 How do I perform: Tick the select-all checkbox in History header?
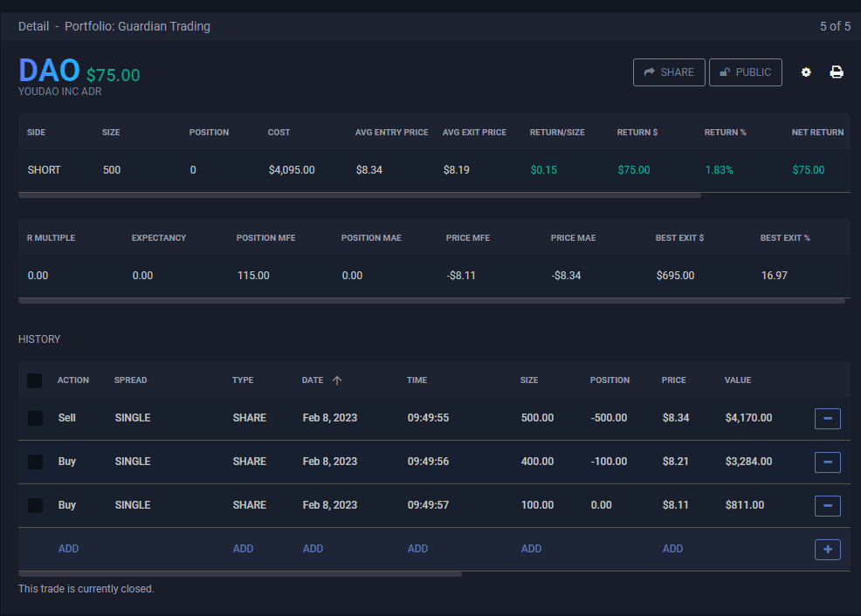pos(35,380)
